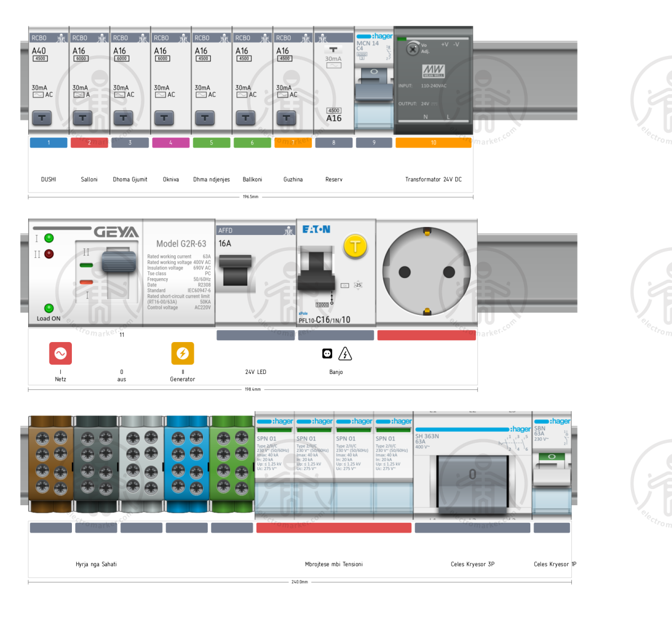Viewport: 672px width, 618px height.
Task: Click the red LED II indicator on GEYA switch
Action: pyautogui.click(x=49, y=254)
